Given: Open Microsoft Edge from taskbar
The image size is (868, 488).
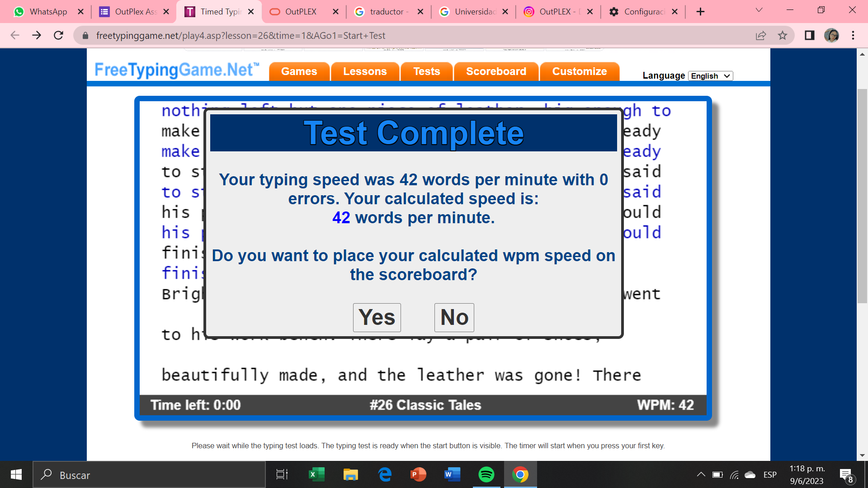Looking at the screenshot, I should (385, 474).
